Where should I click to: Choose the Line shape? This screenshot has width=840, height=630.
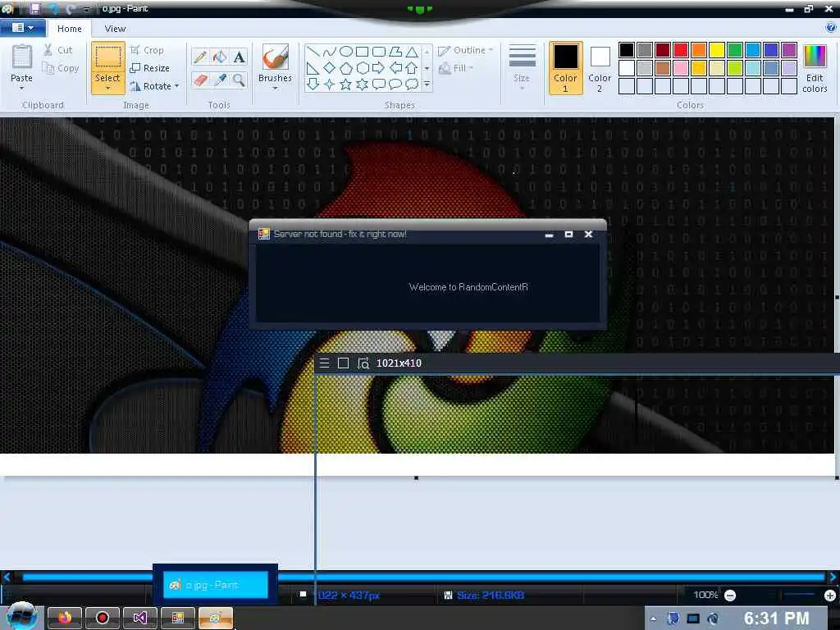(313, 52)
